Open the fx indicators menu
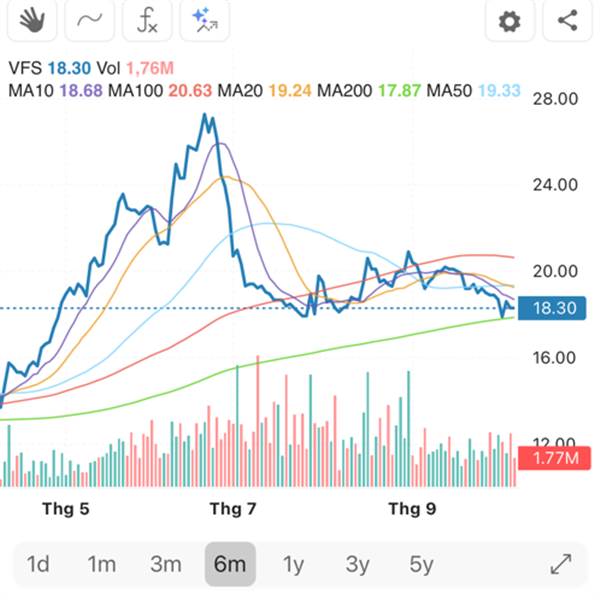Screen dimensions: 600x600 point(148,20)
